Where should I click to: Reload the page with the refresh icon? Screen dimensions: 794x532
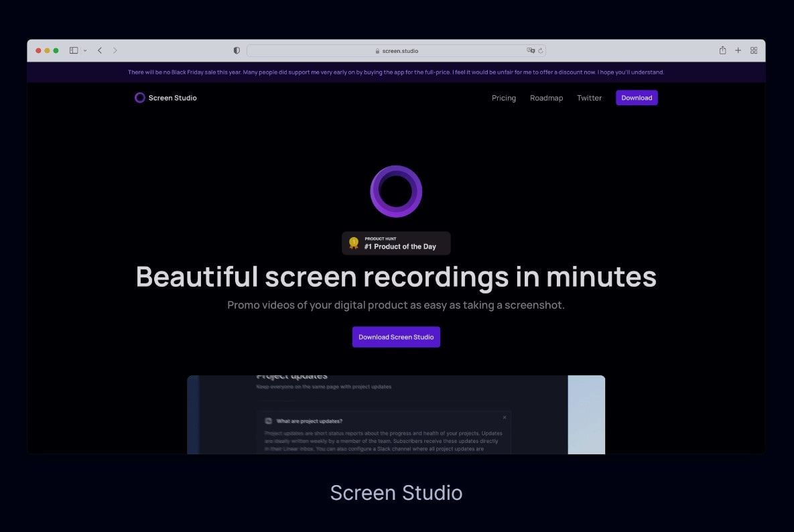540,51
